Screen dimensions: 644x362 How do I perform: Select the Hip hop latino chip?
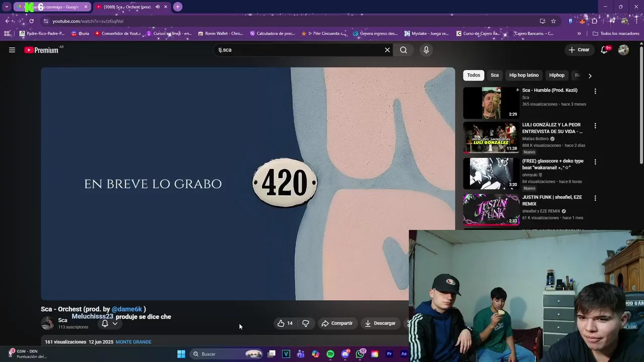524,75
